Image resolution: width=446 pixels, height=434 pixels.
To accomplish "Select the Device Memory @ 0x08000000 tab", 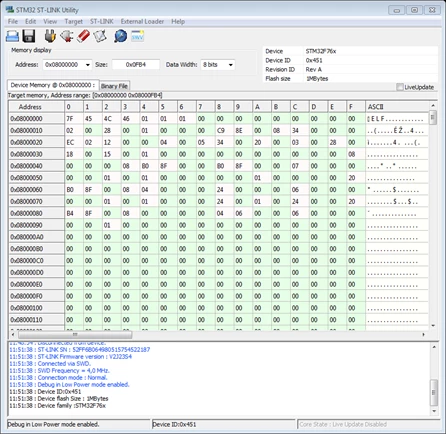I will (x=53, y=85).
